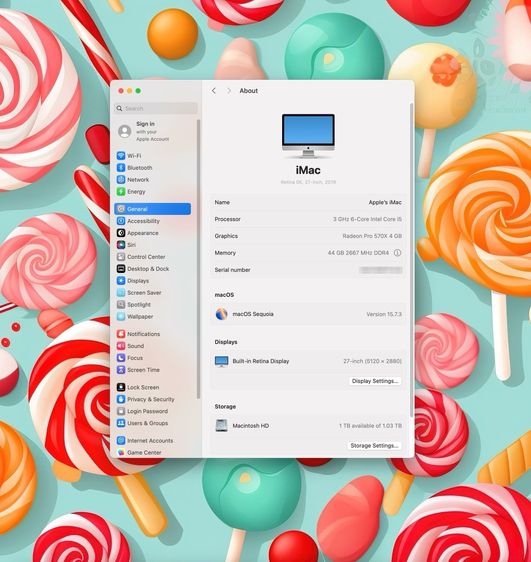531x562 pixels.
Task: Select the General gear icon
Action: point(121,209)
